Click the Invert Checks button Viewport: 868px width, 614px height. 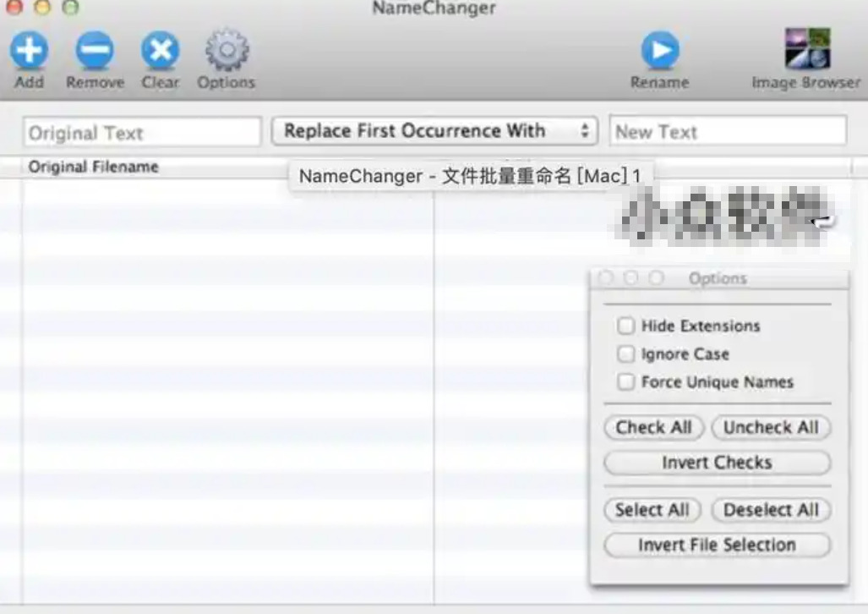tap(718, 462)
